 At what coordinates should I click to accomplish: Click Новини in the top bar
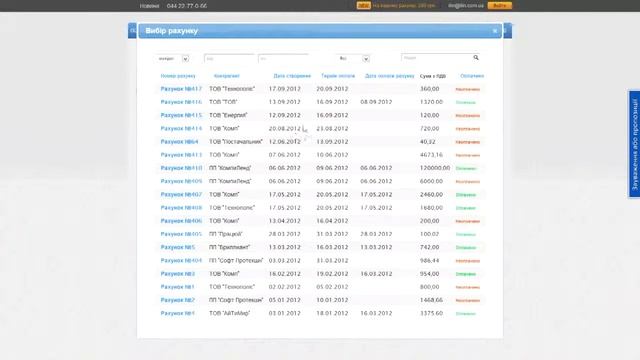149,6
